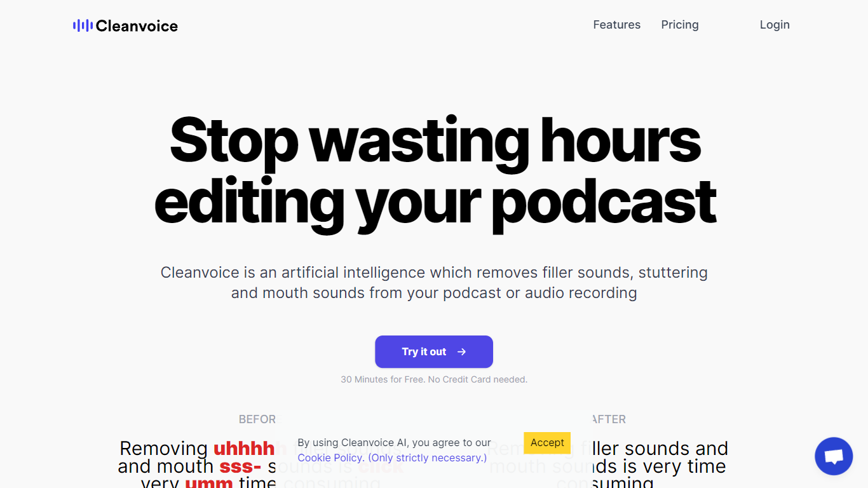
Task: Open the chat support bubble
Action: tap(833, 456)
